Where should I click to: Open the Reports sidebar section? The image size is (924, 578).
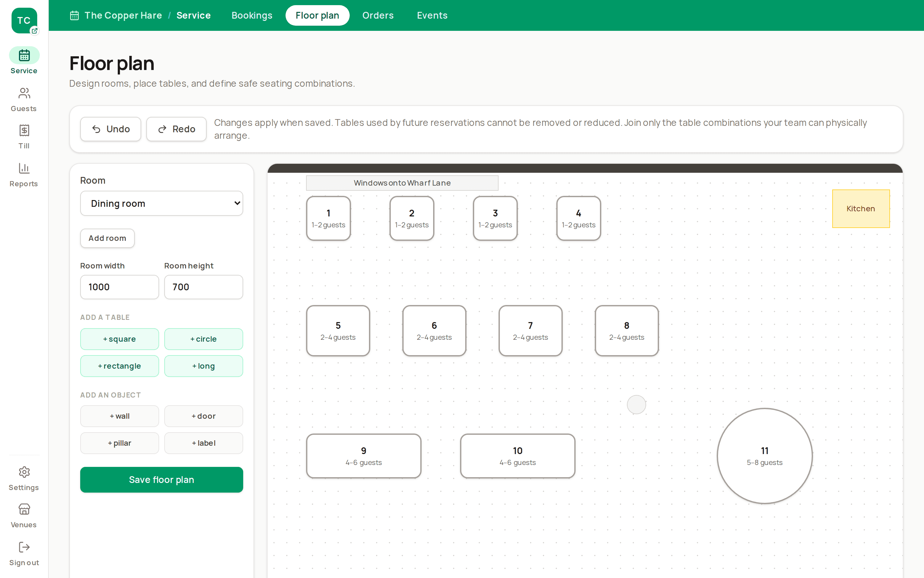[24, 175]
